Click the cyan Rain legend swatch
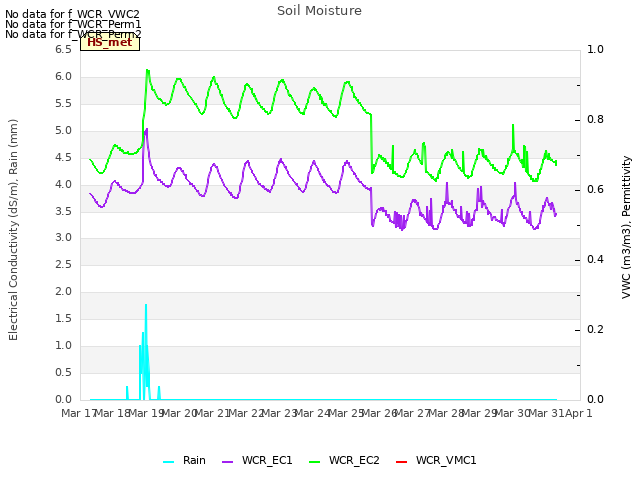 tap(169, 462)
